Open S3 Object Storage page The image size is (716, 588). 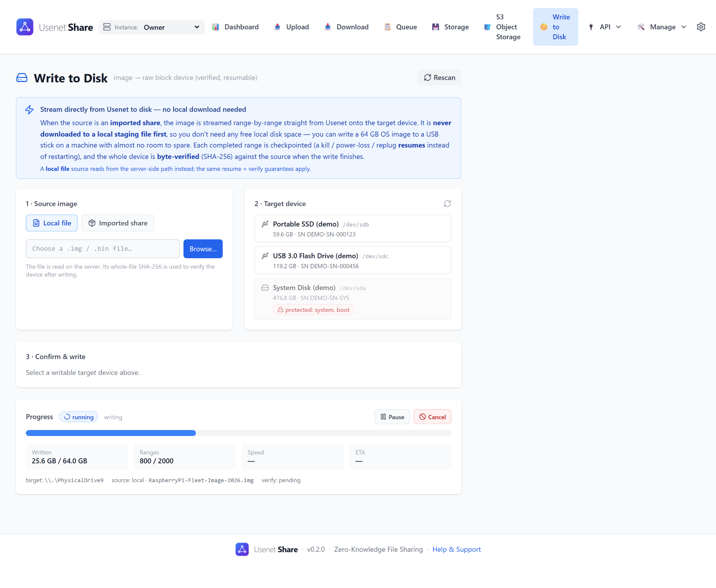pyautogui.click(x=502, y=27)
